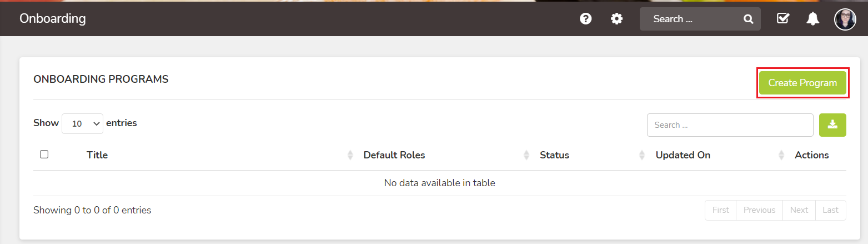This screenshot has height=244, width=868.
Task: Focus the table Search field
Action: click(x=730, y=125)
